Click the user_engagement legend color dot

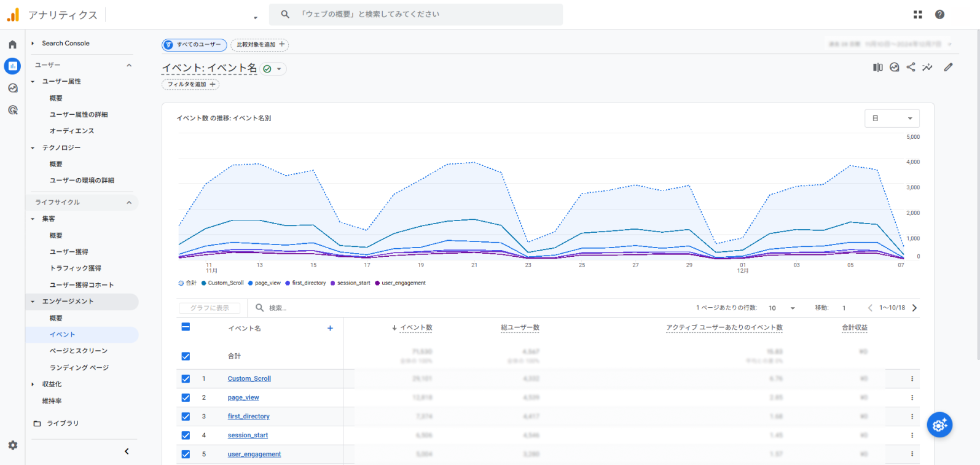[377, 283]
